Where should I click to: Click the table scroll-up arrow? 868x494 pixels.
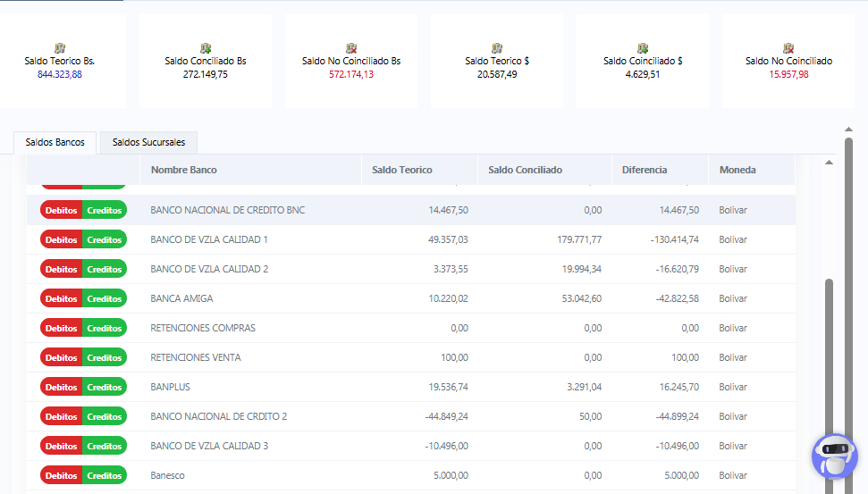click(829, 163)
